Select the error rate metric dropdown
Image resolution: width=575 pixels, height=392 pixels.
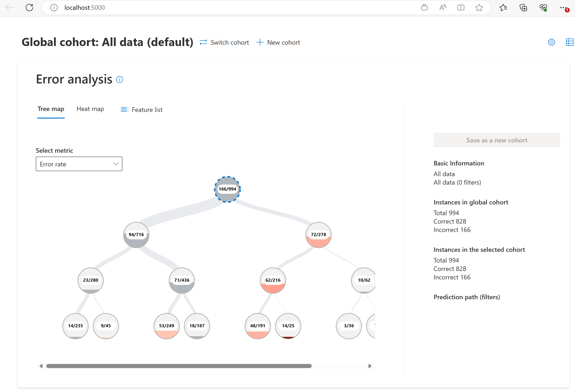tap(79, 164)
